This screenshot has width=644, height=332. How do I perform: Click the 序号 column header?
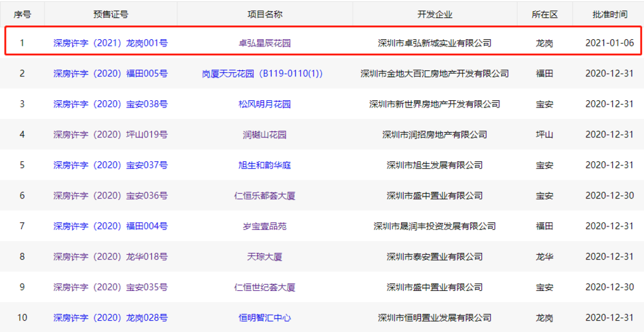coord(22,15)
